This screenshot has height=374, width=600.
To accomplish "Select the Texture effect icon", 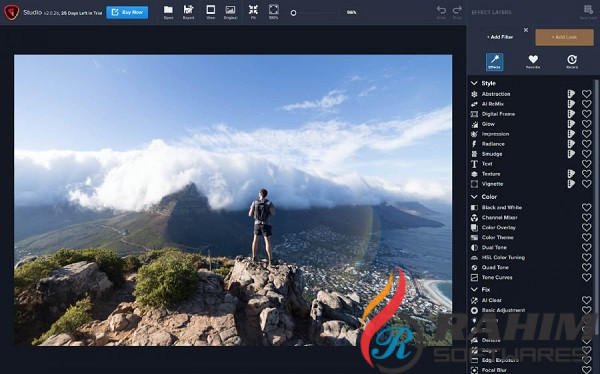I will click(x=474, y=174).
